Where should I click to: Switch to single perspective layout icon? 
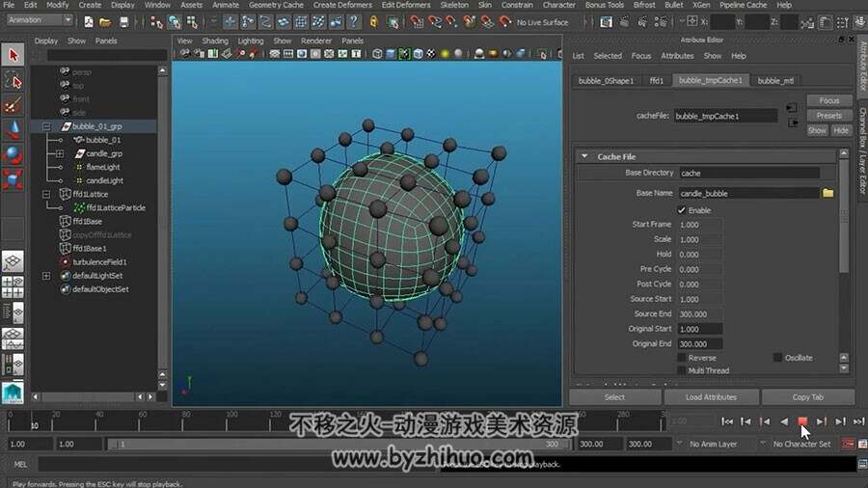pyautogui.click(x=13, y=261)
